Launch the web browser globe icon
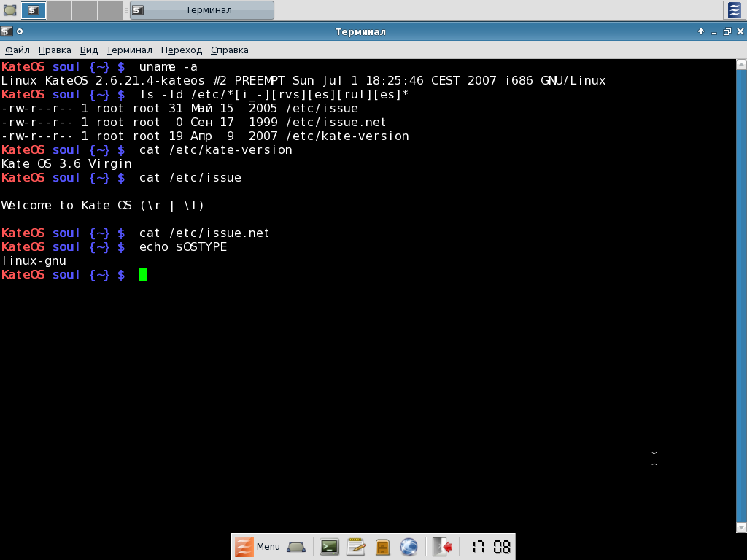Screen dimensions: 747x560 tap(409, 547)
